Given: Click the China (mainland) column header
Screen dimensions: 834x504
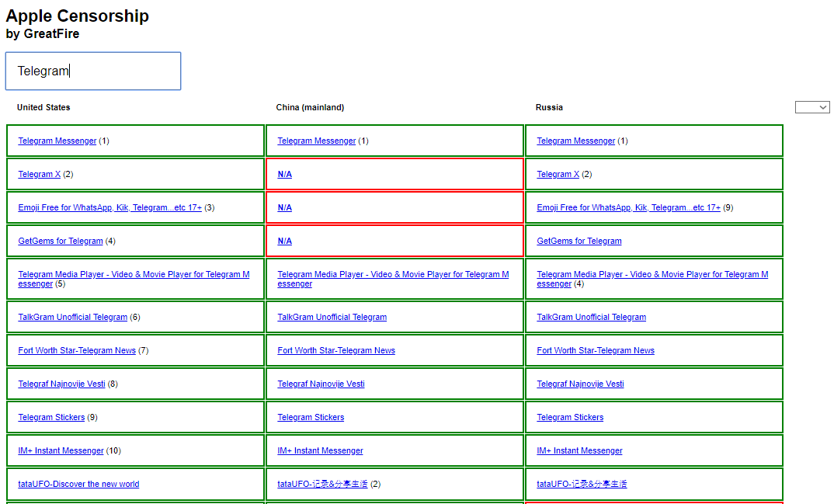Looking at the screenshot, I should (310, 107).
